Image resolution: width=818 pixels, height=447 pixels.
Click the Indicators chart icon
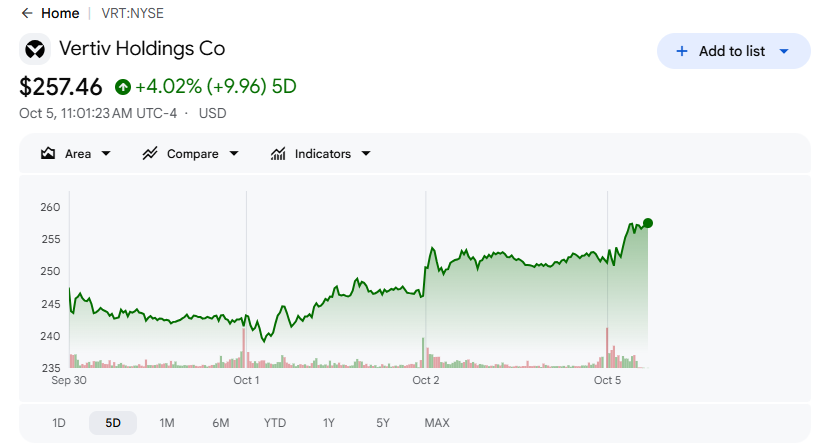click(278, 153)
